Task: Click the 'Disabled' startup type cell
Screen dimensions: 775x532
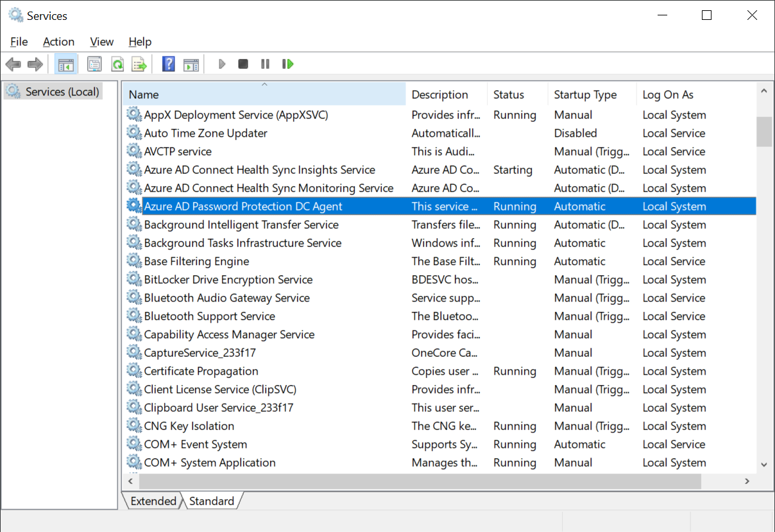Action: tap(575, 133)
